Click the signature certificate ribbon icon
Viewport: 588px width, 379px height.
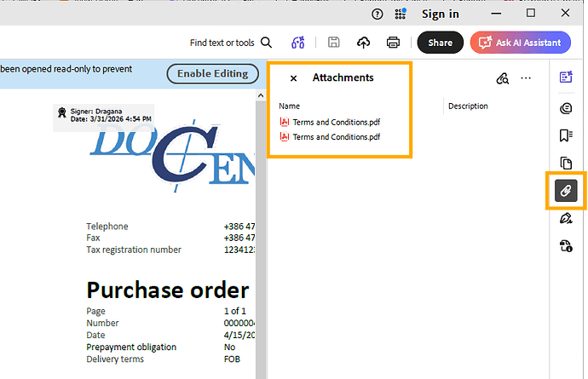pos(62,112)
